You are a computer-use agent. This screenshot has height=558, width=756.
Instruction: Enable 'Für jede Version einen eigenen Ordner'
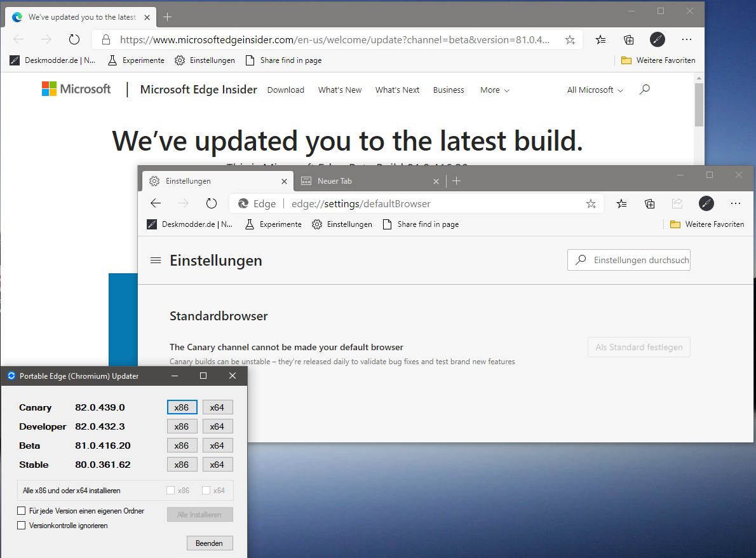pos(21,511)
